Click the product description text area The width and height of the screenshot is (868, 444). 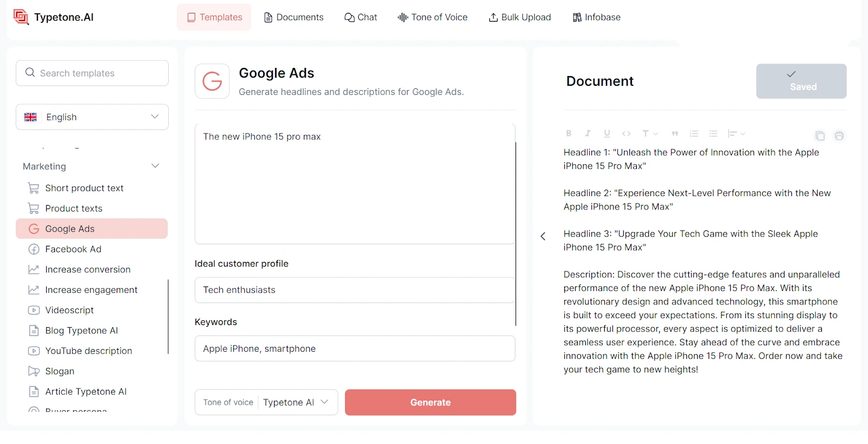pyautogui.click(x=355, y=184)
